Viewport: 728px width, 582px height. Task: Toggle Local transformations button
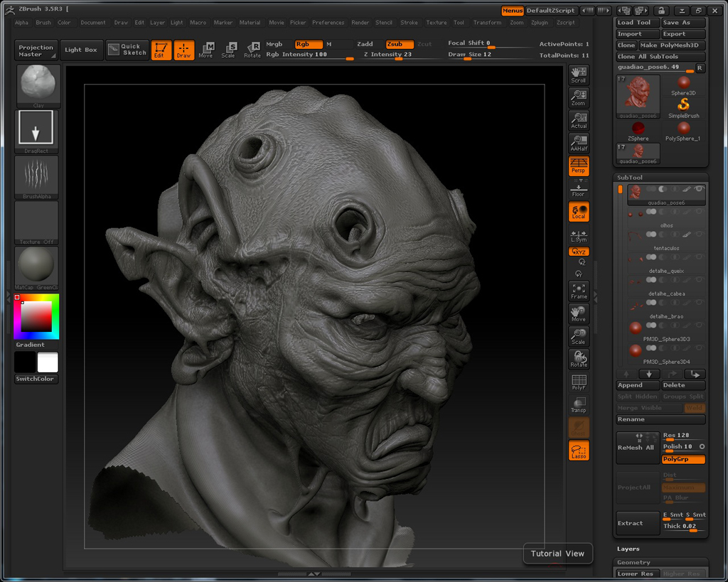tap(579, 212)
